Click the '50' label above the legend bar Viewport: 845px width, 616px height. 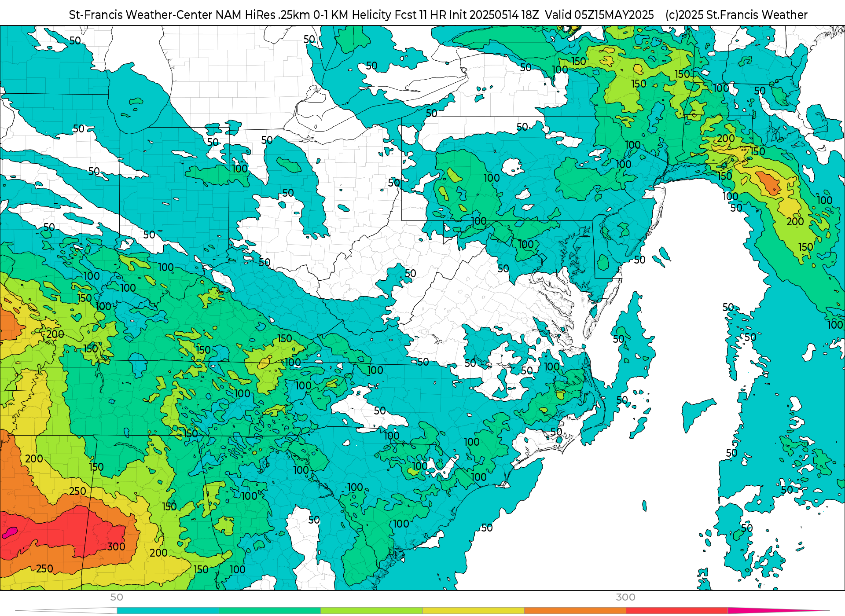[117, 597]
